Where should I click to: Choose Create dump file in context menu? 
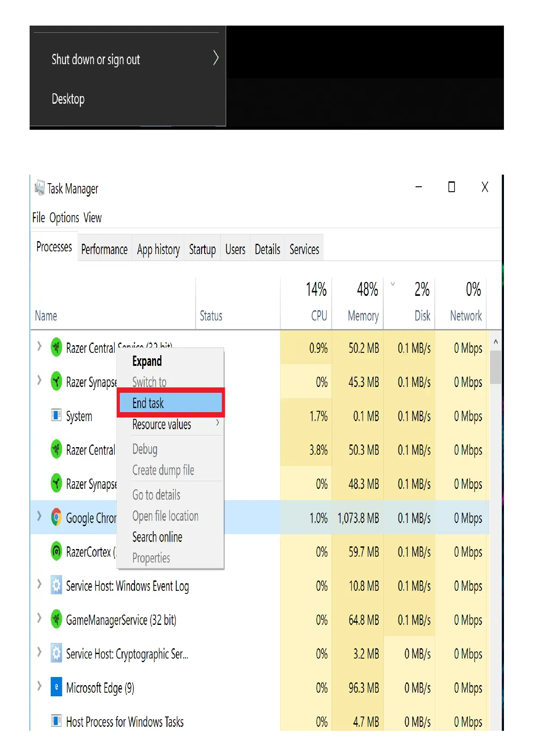(x=171, y=470)
